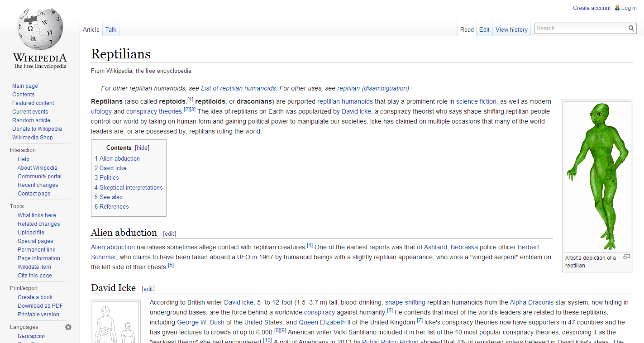The width and height of the screenshot is (644, 343).
Task: Edit the Alien abduction section
Action: 169,234
